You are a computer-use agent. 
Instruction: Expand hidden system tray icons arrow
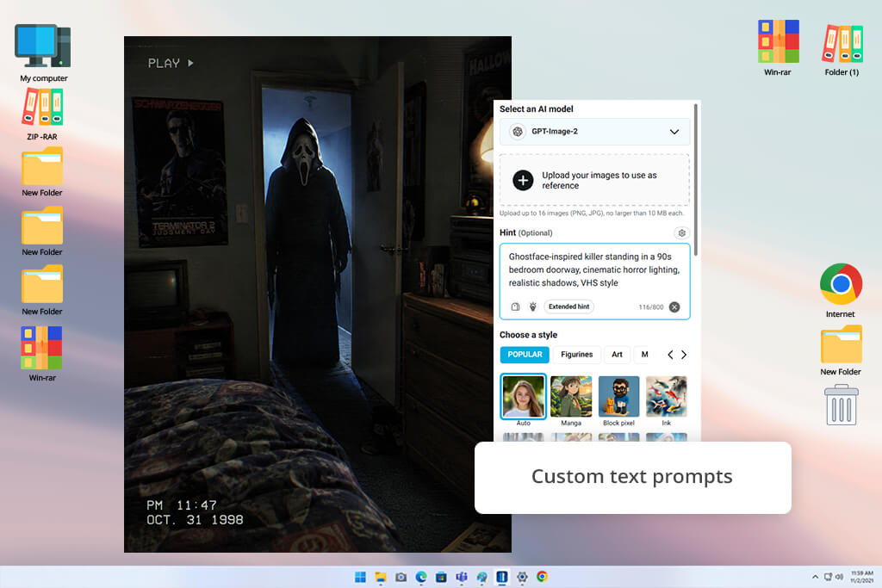(x=815, y=577)
